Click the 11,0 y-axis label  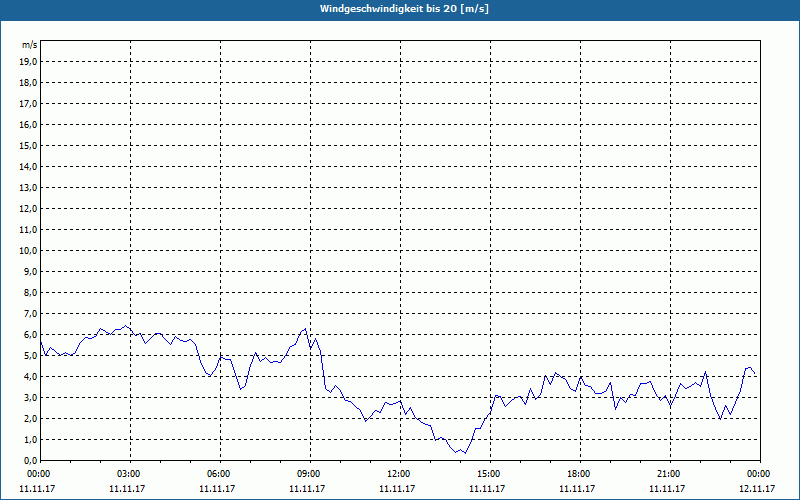tap(28, 230)
